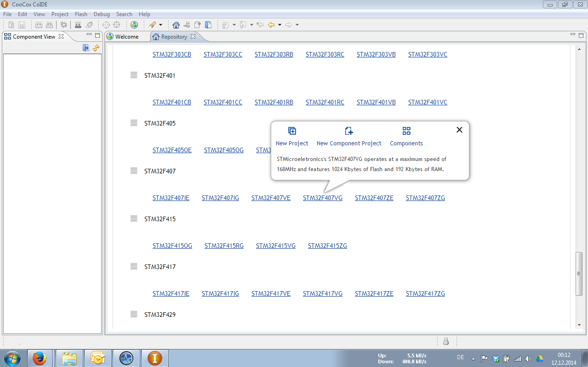
Task: Click the Rebuild project toolbar icon
Action: point(49,25)
